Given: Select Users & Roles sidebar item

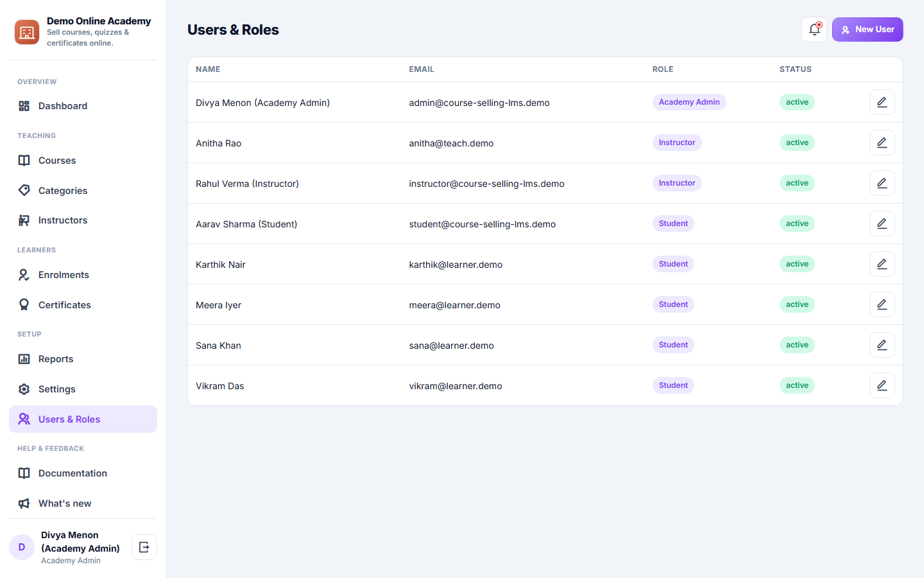Looking at the screenshot, I should click(83, 419).
